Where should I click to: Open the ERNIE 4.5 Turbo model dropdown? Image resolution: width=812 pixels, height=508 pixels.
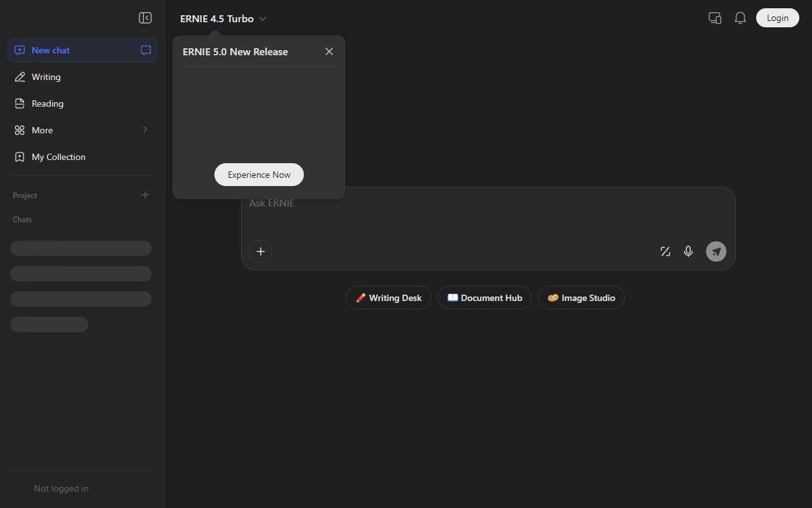[223, 18]
